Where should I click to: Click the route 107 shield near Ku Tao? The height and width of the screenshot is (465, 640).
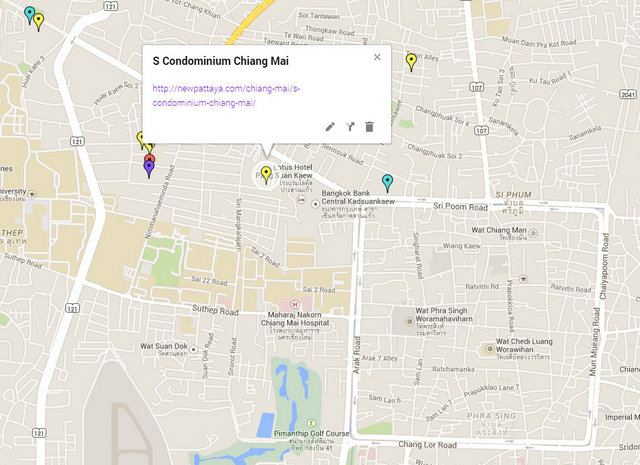(x=476, y=87)
